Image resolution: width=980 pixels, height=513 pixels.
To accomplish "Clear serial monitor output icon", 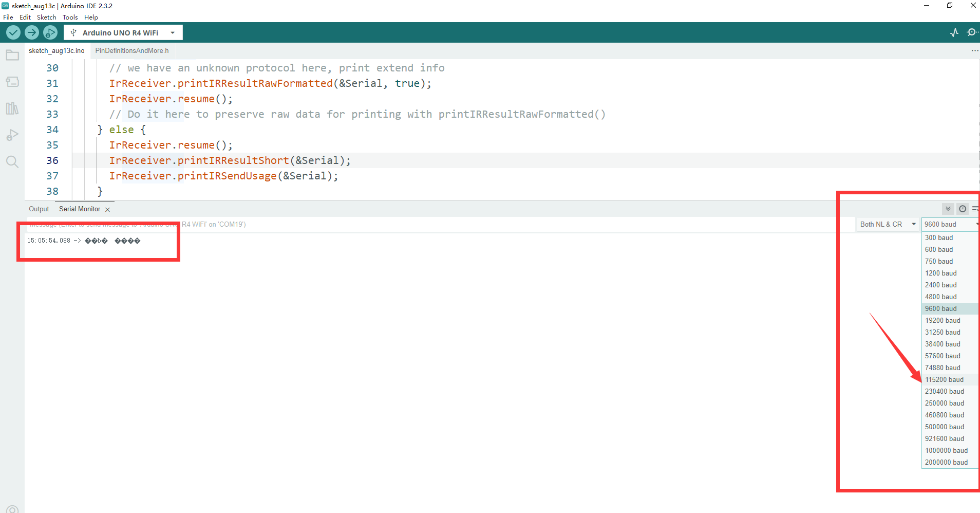I will 975,209.
